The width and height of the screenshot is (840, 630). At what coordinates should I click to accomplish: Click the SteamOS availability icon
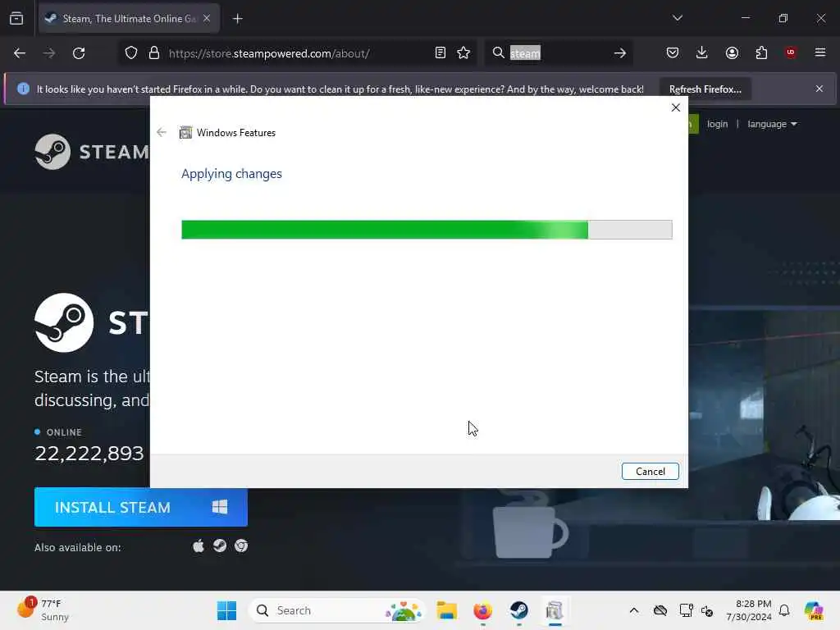pos(220,546)
